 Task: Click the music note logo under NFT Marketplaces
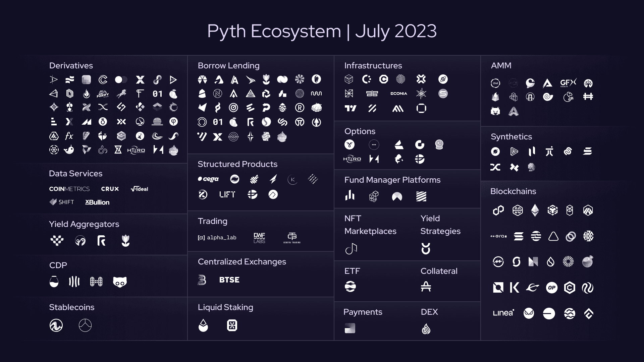point(351,249)
